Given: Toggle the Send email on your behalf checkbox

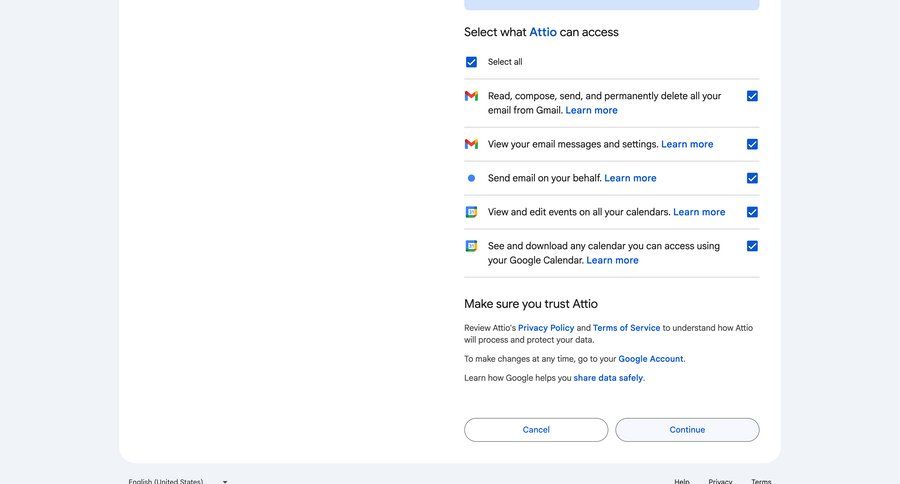Looking at the screenshot, I should click(x=752, y=178).
